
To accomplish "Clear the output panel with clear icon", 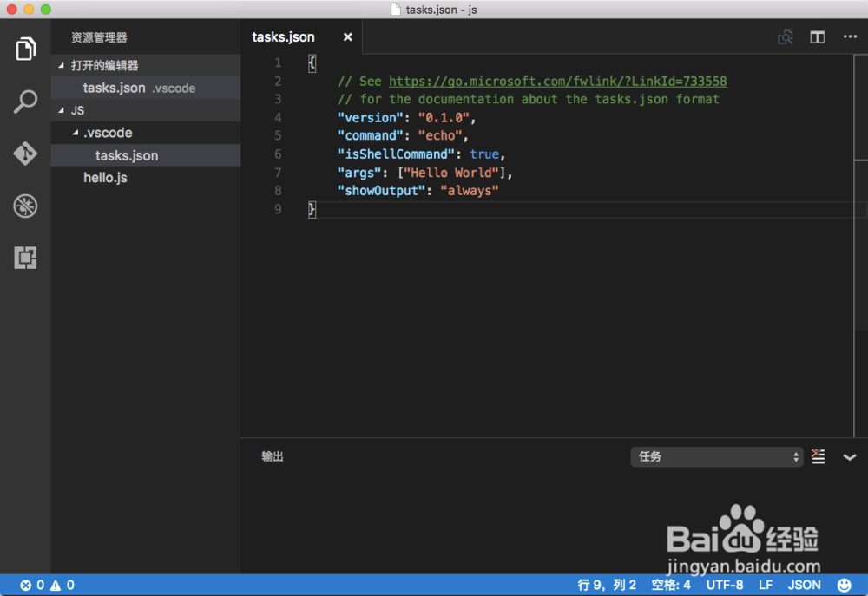I will point(819,457).
